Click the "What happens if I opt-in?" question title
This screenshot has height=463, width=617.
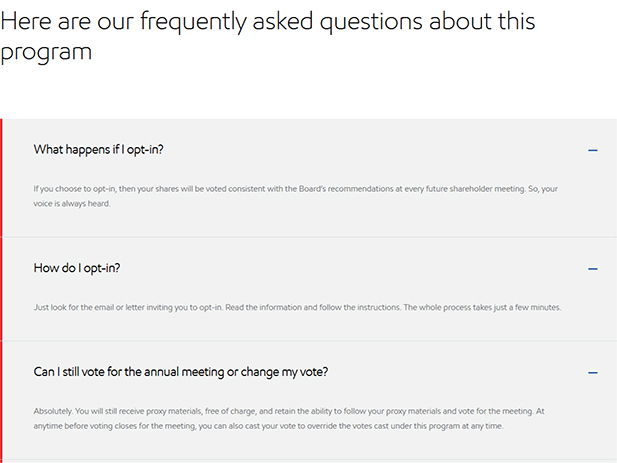[98, 150]
